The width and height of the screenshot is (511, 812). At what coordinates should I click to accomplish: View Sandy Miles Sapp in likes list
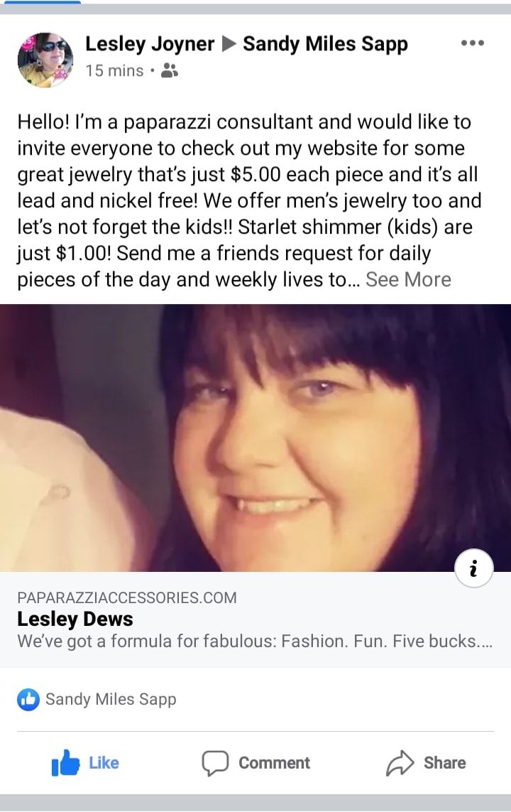tap(111, 699)
